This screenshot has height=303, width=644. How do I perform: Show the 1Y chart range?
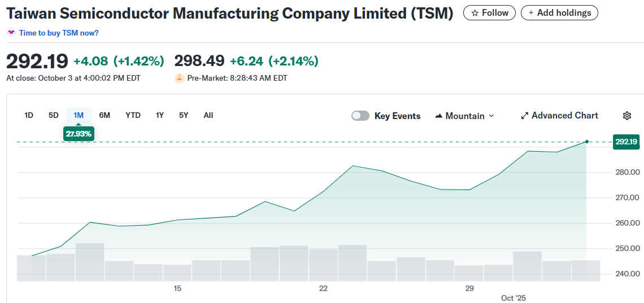160,115
